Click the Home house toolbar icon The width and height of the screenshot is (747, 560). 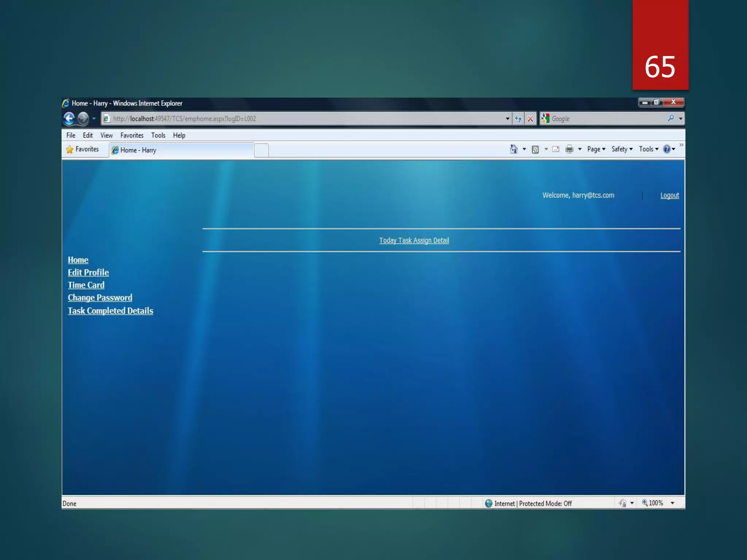click(514, 149)
